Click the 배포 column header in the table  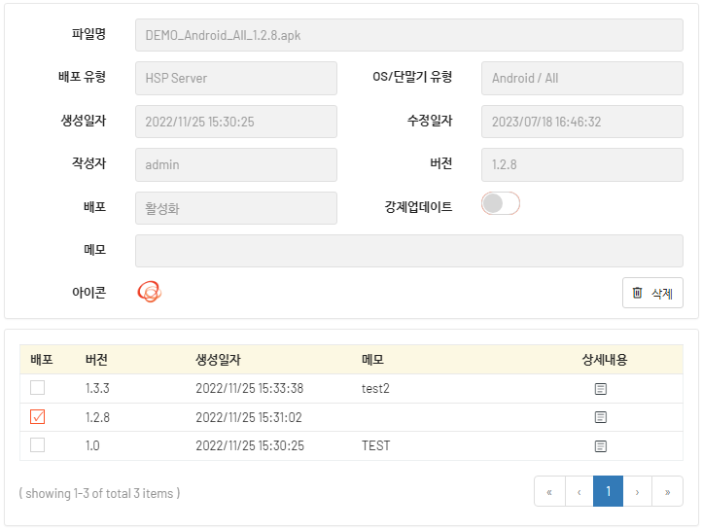pos(42,359)
